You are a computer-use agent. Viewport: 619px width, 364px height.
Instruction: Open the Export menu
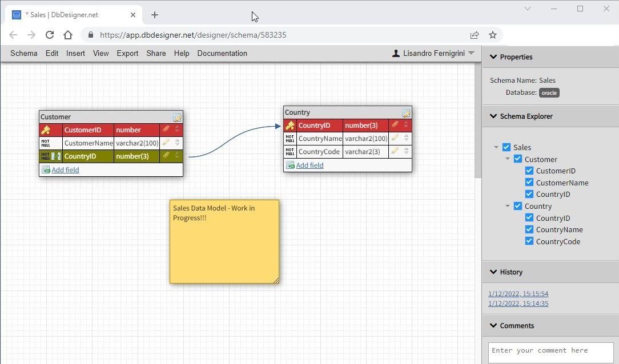pyautogui.click(x=127, y=53)
